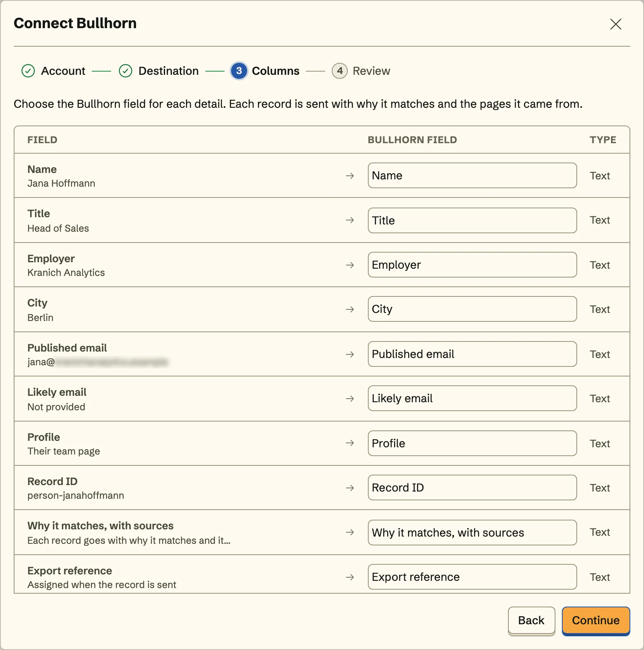Click the arrow in the Export reference row
The image size is (644, 650).
click(x=350, y=577)
